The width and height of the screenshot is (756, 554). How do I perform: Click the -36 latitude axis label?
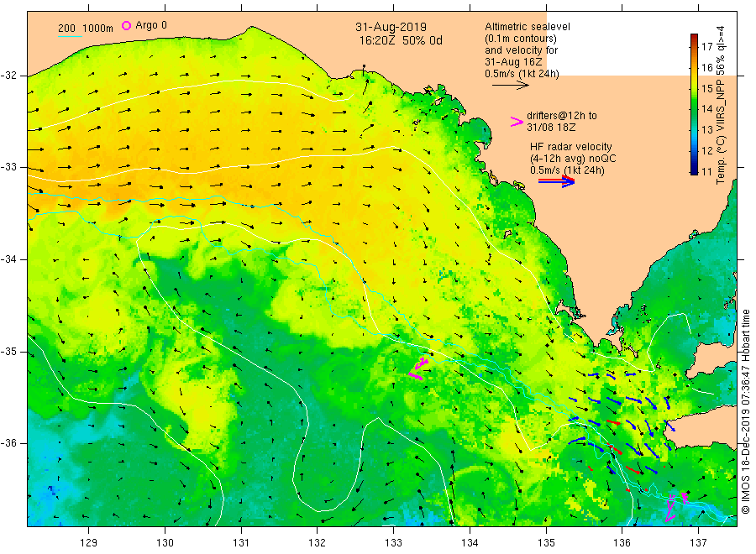pyautogui.click(x=8, y=442)
